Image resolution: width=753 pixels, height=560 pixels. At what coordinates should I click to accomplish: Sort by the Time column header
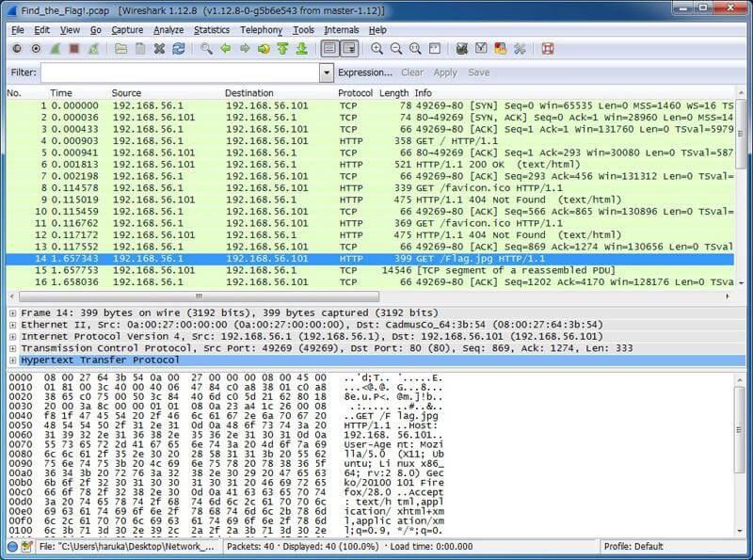coord(61,92)
